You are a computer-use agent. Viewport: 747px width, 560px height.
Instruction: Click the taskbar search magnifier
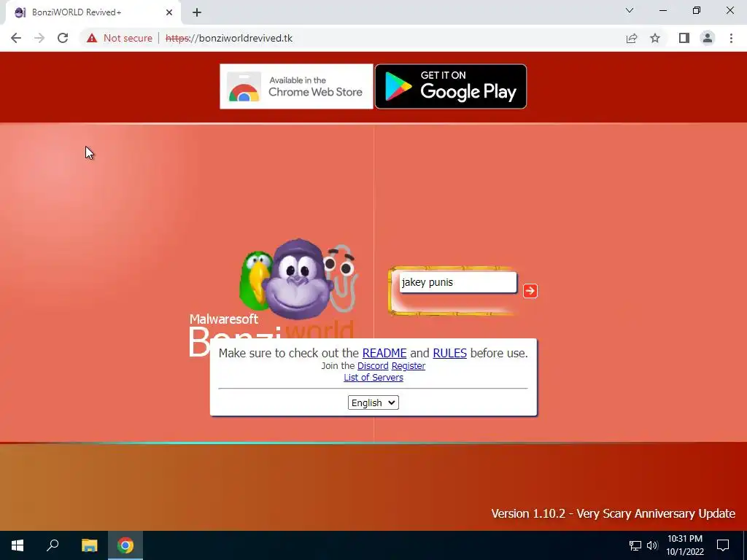pyautogui.click(x=53, y=545)
